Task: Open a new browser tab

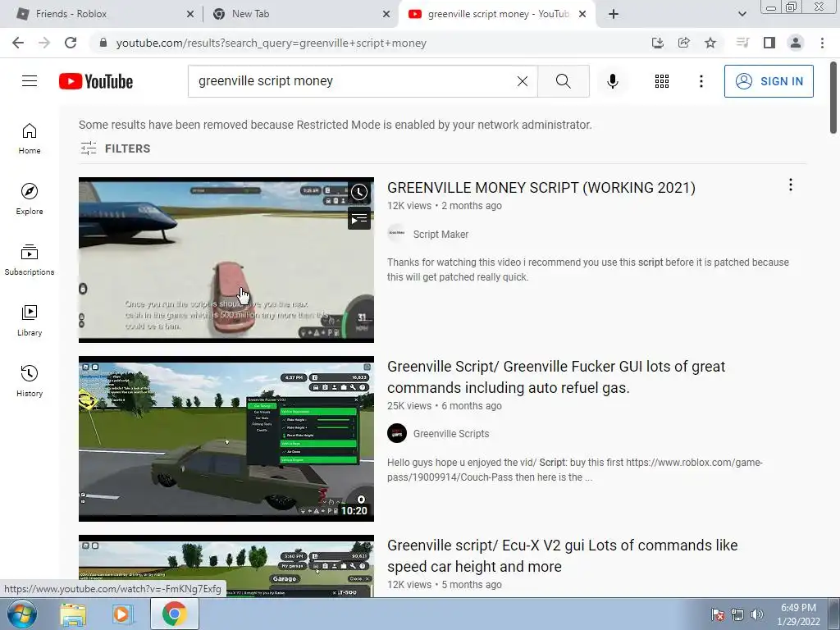Action: [614, 15]
